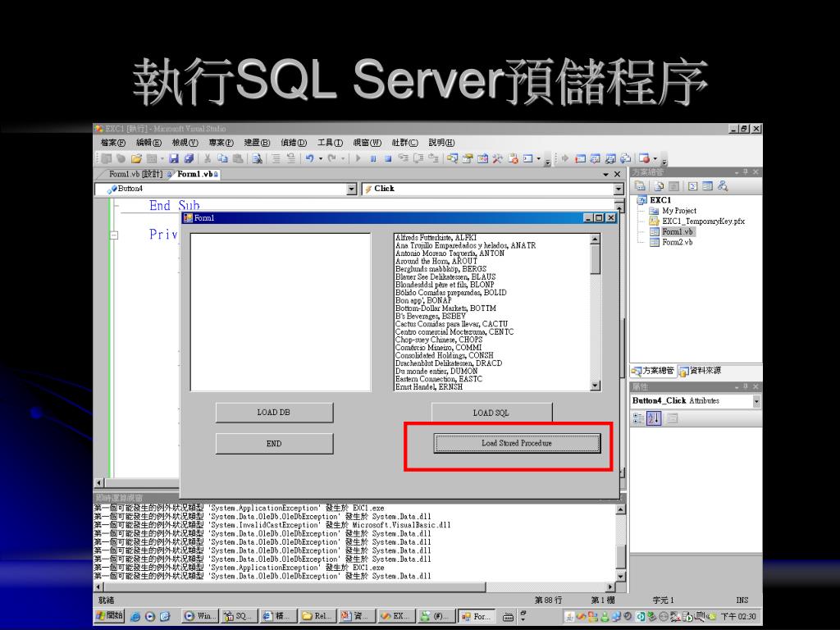Click the Save All toolbar icon

click(x=189, y=158)
